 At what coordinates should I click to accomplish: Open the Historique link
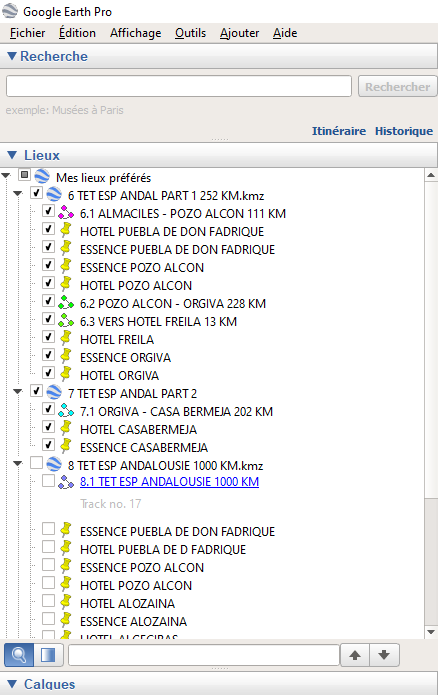pos(404,131)
